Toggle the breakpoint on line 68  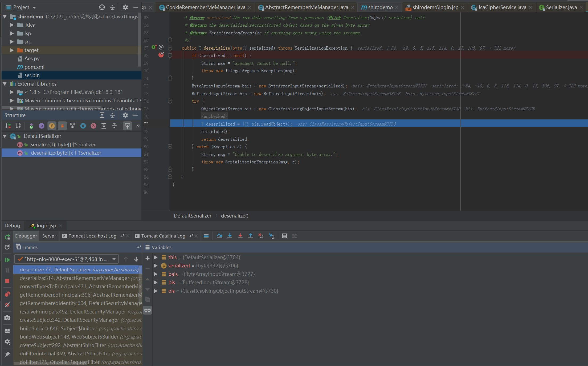click(x=161, y=55)
